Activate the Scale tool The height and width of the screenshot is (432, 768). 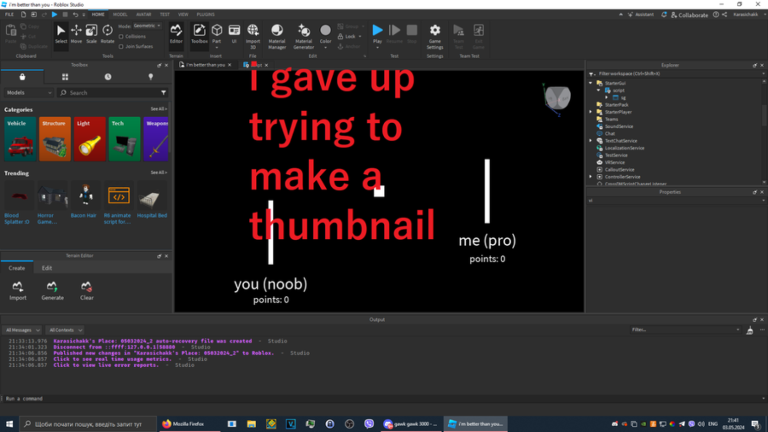(92, 34)
